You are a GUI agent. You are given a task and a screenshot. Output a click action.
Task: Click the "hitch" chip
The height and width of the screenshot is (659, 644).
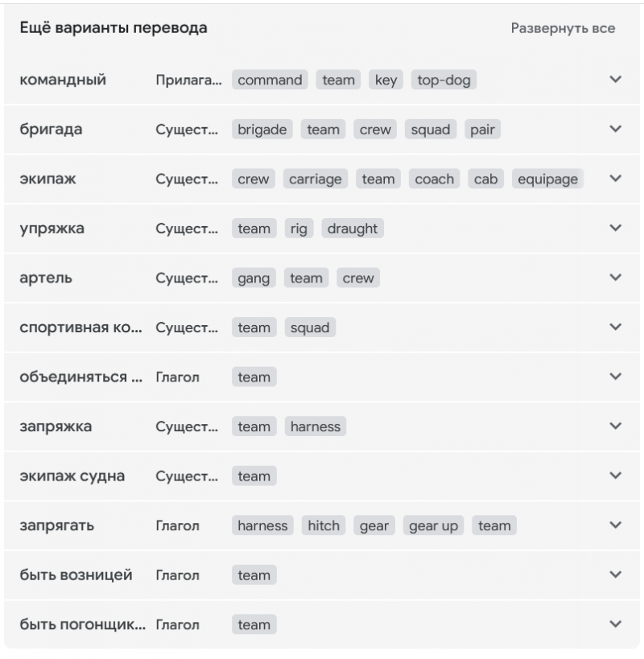click(x=323, y=526)
